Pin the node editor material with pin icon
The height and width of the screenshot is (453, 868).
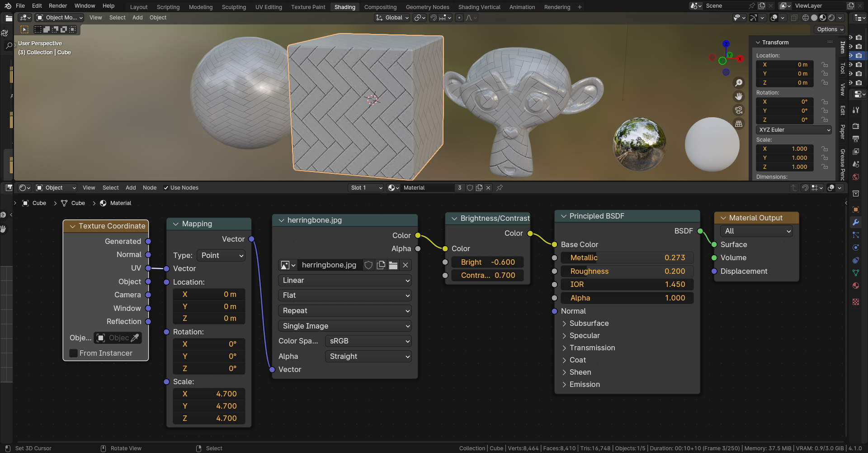coord(500,188)
